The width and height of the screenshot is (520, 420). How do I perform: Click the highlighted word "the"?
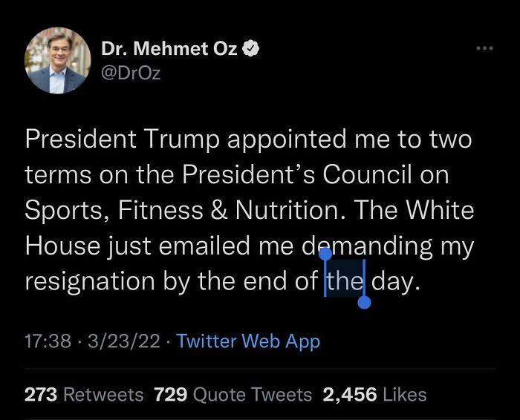click(344, 282)
